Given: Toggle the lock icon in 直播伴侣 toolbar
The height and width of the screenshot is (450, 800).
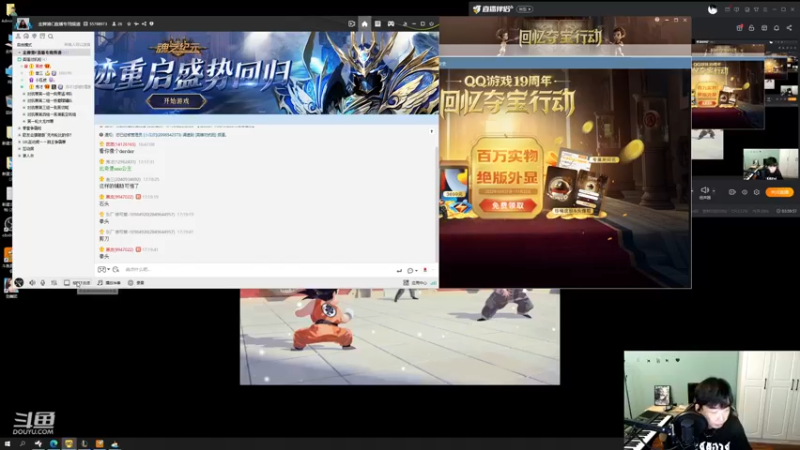Looking at the screenshot, I should [x=752, y=28].
